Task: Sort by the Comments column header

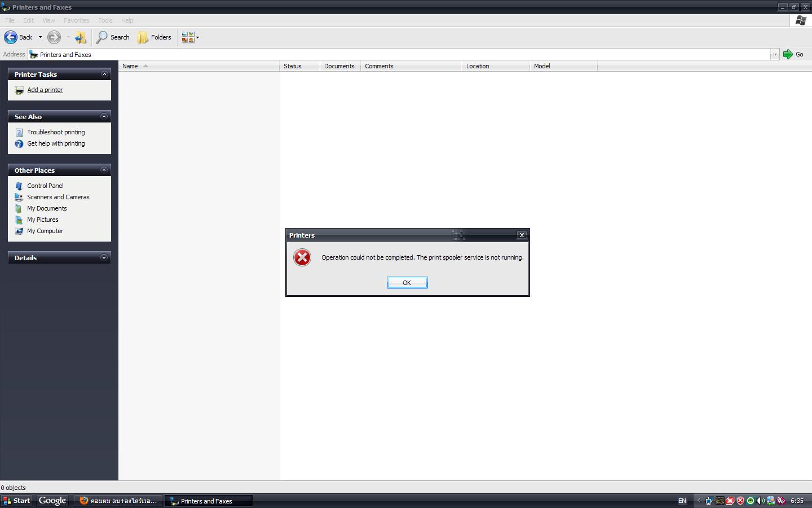Action: pyautogui.click(x=411, y=66)
